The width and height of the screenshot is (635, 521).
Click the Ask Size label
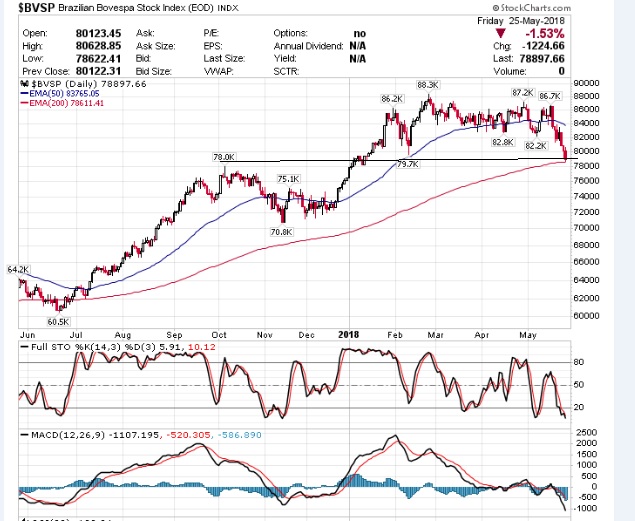156,46
